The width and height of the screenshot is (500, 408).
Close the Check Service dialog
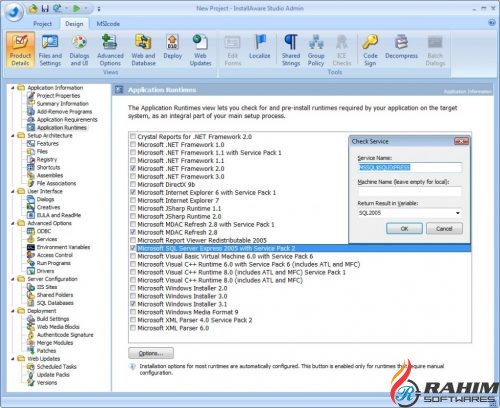[461, 141]
